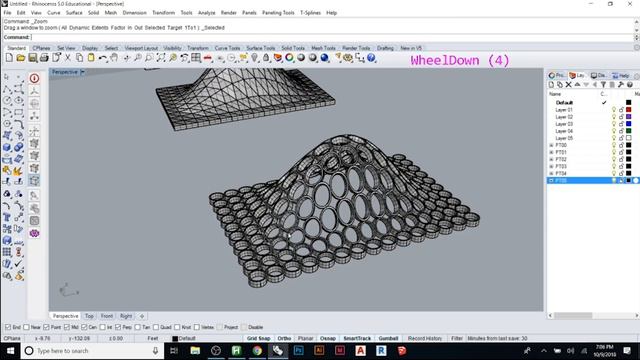Viewport: 640px width, 360px height.
Task: Click the purple flower icon in sidebar
Action: coord(34,233)
